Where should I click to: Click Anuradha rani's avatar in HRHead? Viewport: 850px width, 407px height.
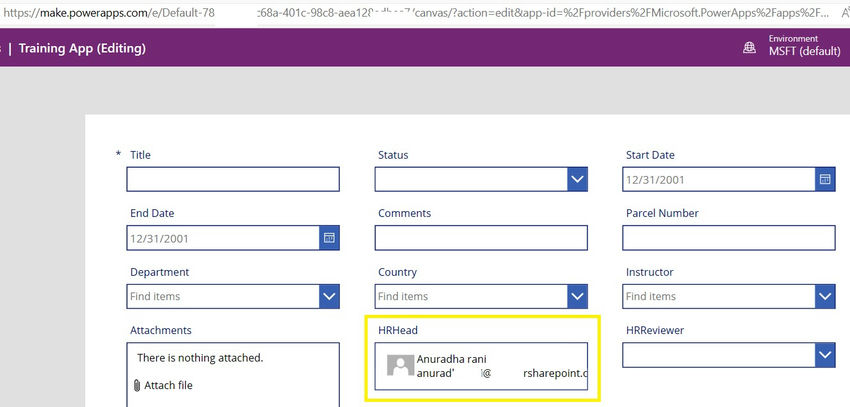(401, 365)
